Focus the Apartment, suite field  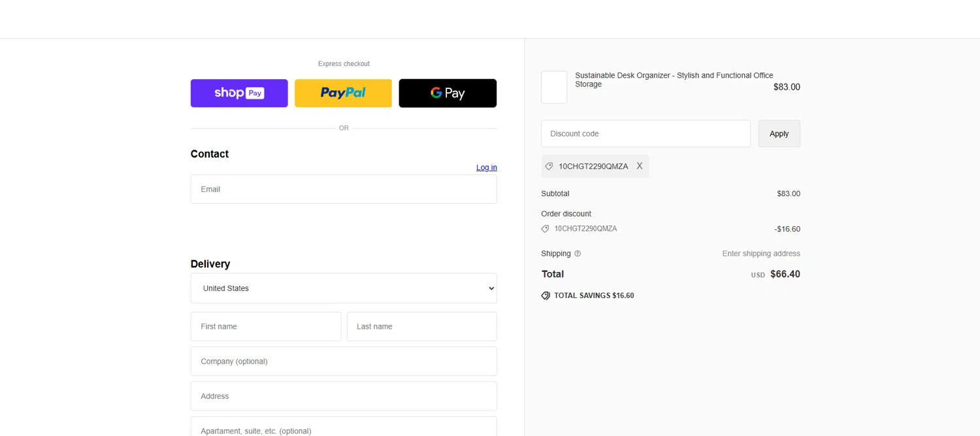pos(344,426)
